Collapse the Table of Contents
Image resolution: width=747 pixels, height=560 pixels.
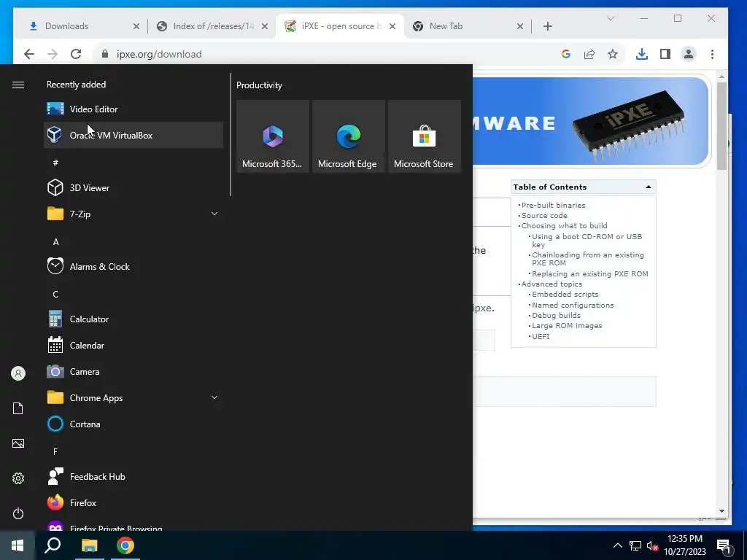(648, 187)
